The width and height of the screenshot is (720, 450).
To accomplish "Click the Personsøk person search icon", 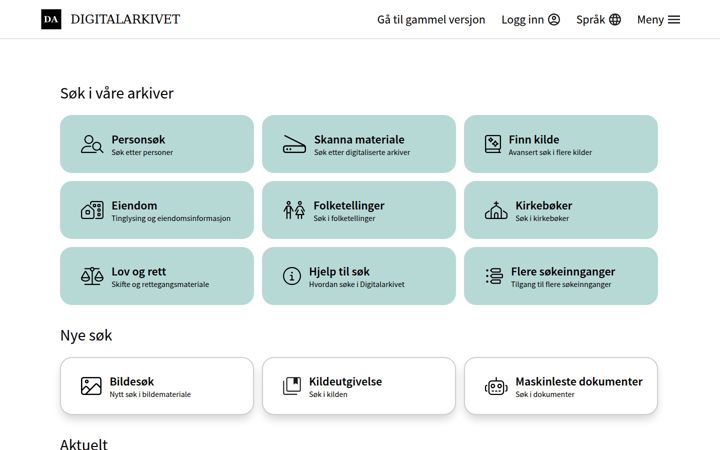I will click(x=92, y=144).
